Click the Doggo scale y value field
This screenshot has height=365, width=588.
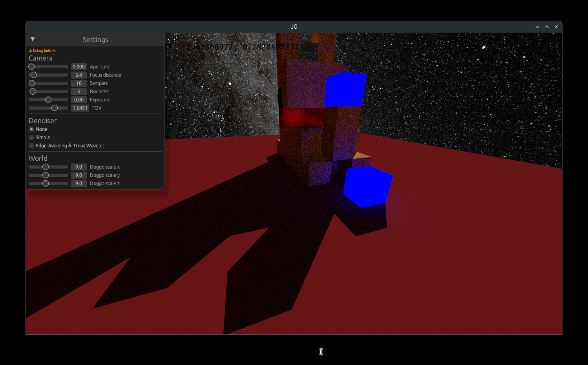click(x=79, y=175)
